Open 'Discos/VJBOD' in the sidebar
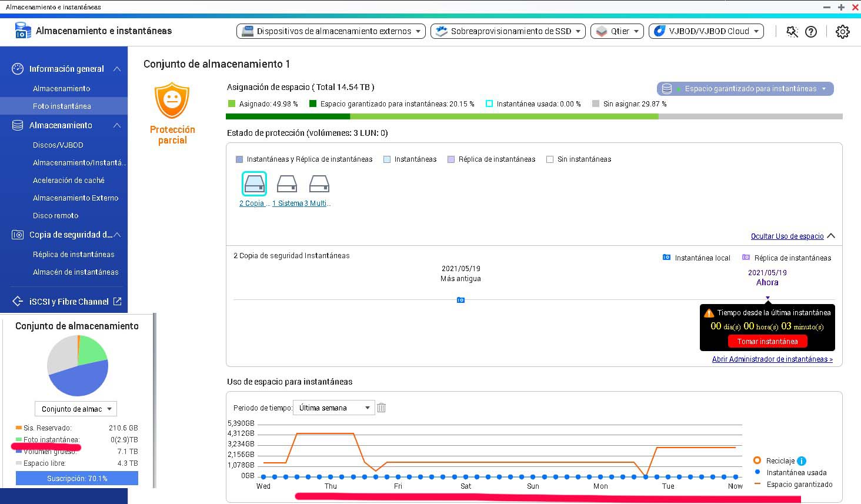This screenshot has height=504, width=861. (x=58, y=145)
